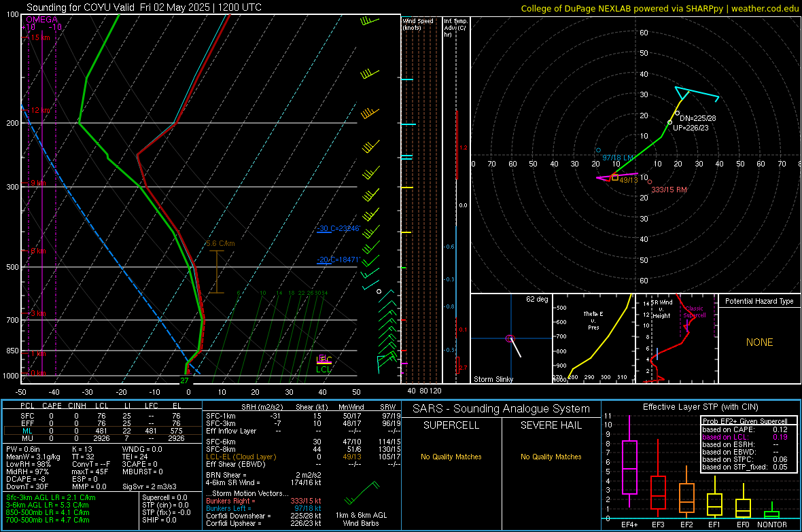Viewport: 802px width, 532px height.
Task: Click the STP (cin) = 0.0 value
Action: coord(165,505)
